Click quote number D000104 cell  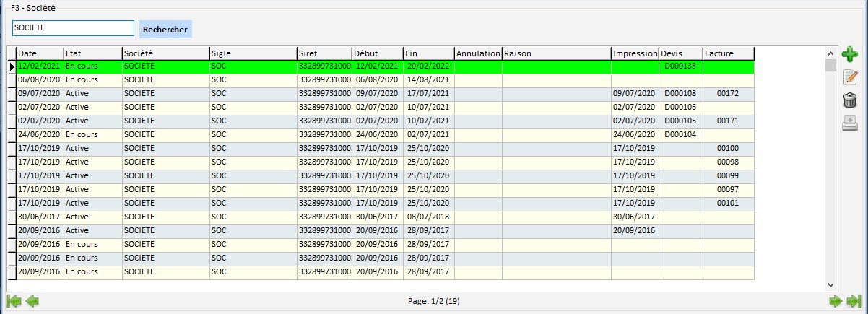pos(681,135)
